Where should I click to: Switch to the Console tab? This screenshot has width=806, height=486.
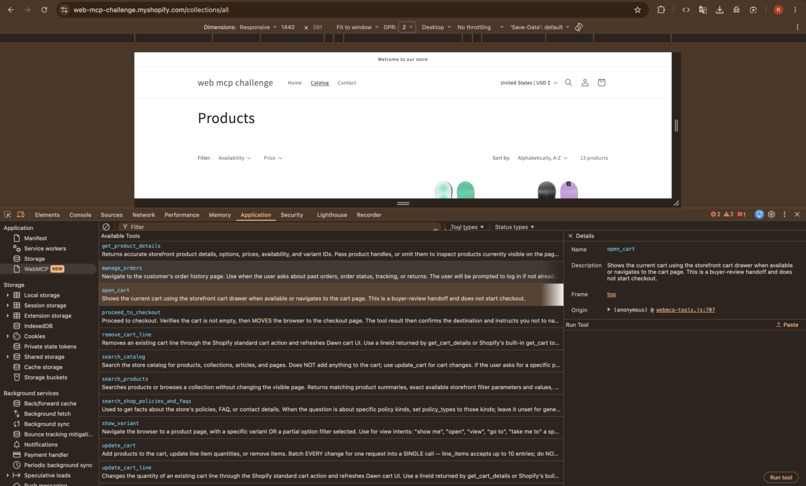(80, 215)
